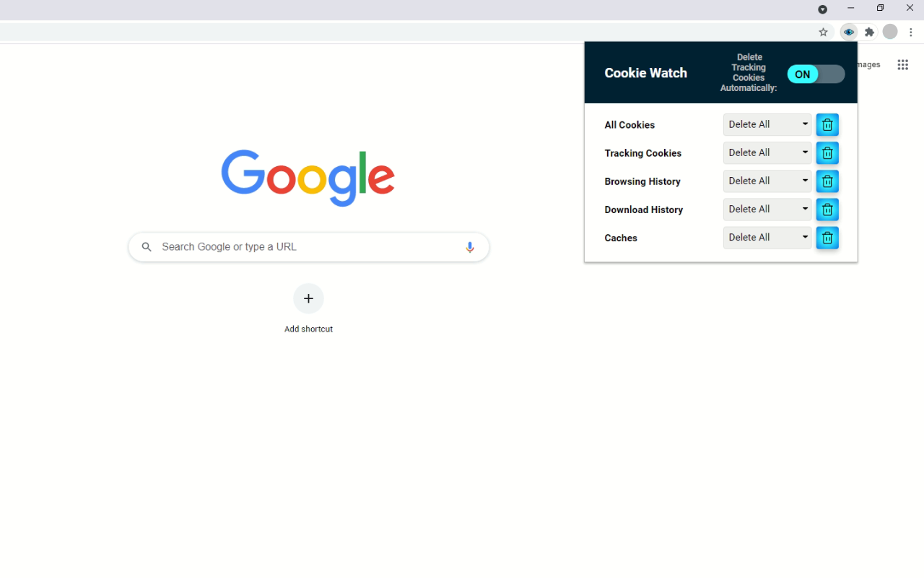Open the Google apps grid
Image resolution: width=924 pixels, height=578 pixels.
[x=902, y=65]
